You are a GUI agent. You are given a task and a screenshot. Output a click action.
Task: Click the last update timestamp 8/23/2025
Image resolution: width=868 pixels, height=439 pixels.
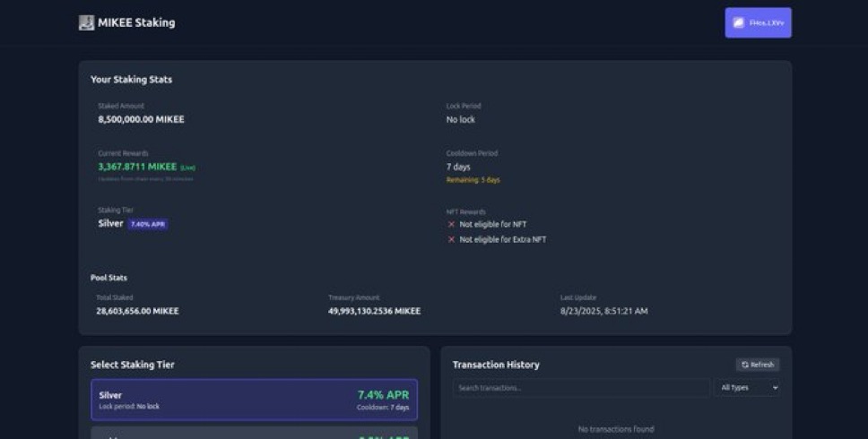coord(604,311)
